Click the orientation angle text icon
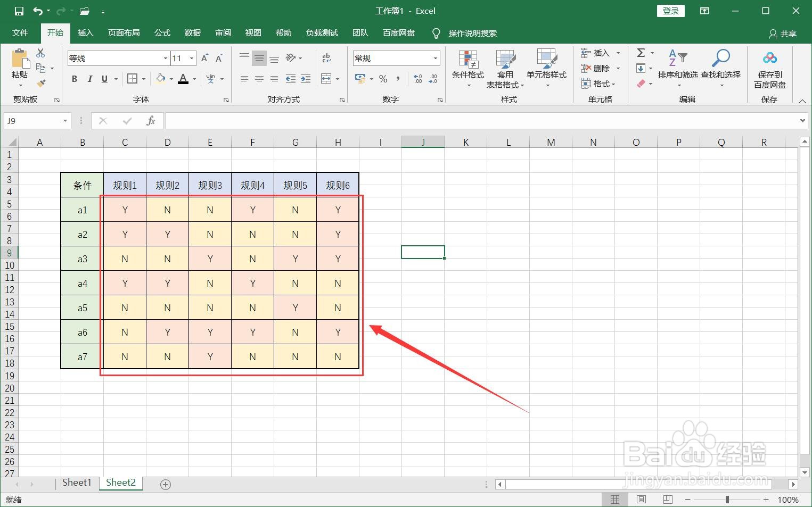The height and width of the screenshot is (507, 812). pos(291,58)
